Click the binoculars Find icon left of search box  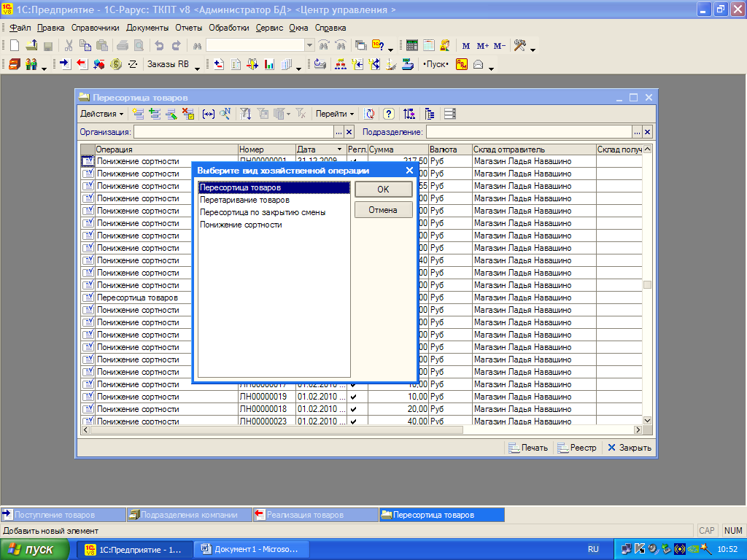click(x=197, y=46)
